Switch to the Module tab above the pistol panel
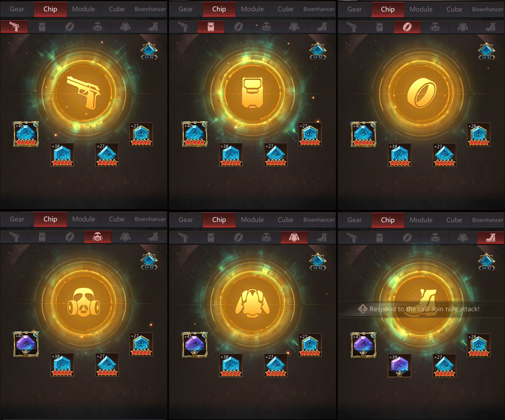 point(83,9)
